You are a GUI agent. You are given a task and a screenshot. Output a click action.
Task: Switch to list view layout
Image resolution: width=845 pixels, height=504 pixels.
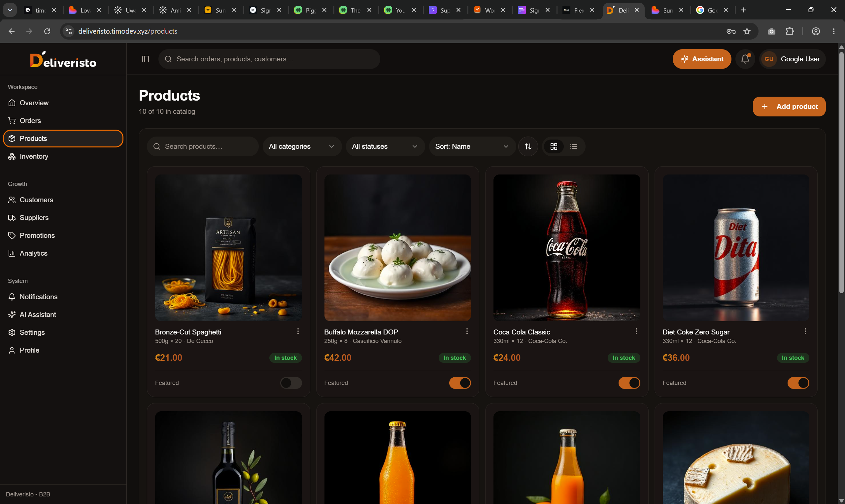[x=574, y=146]
